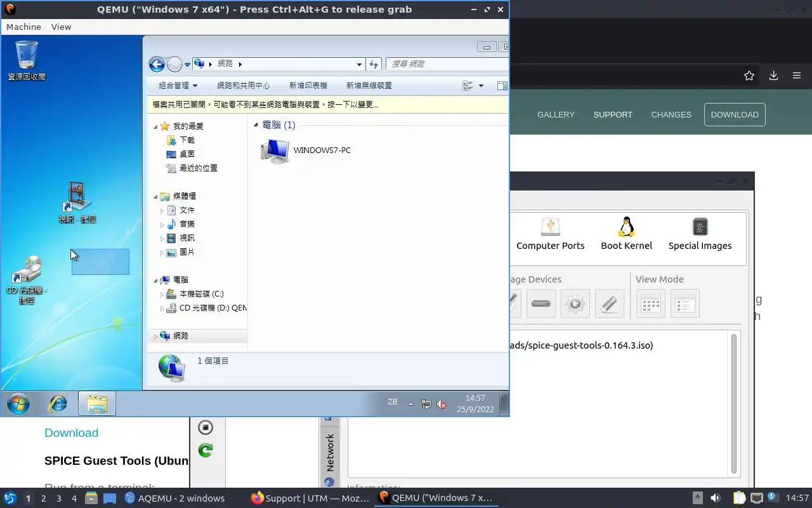Collapse the 媒體櫃 libraries group
812x508 pixels.
tap(155, 197)
